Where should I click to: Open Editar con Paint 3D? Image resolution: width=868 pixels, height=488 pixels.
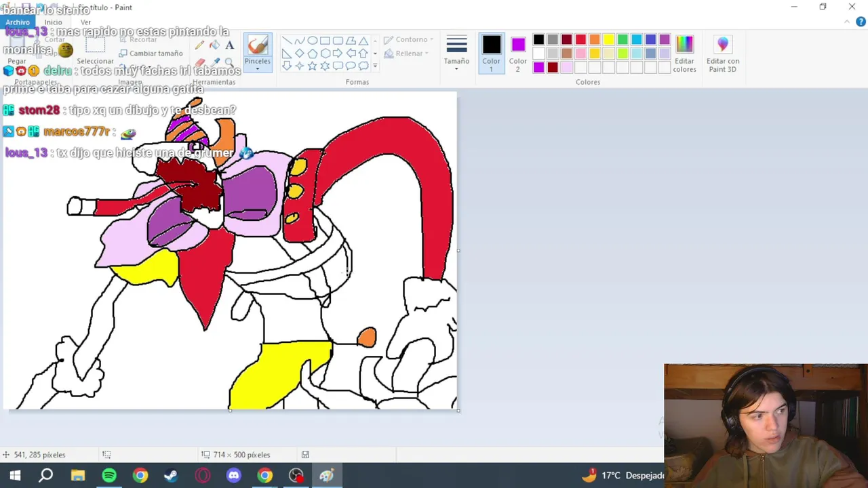(x=723, y=53)
